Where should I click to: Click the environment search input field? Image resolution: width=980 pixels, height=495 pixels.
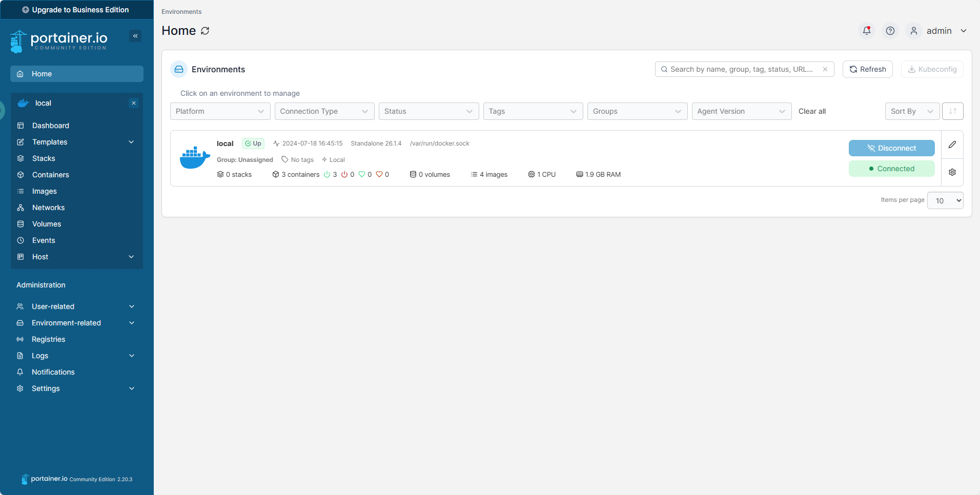(x=741, y=69)
